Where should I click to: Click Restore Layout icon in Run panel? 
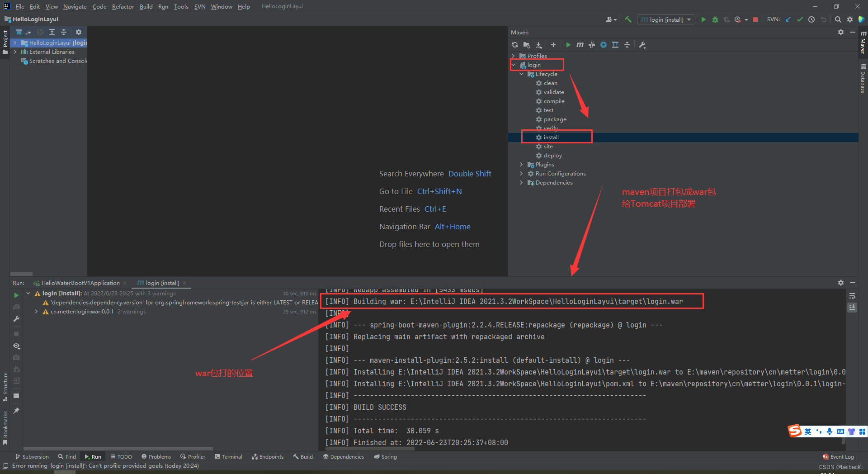(16, 396)
